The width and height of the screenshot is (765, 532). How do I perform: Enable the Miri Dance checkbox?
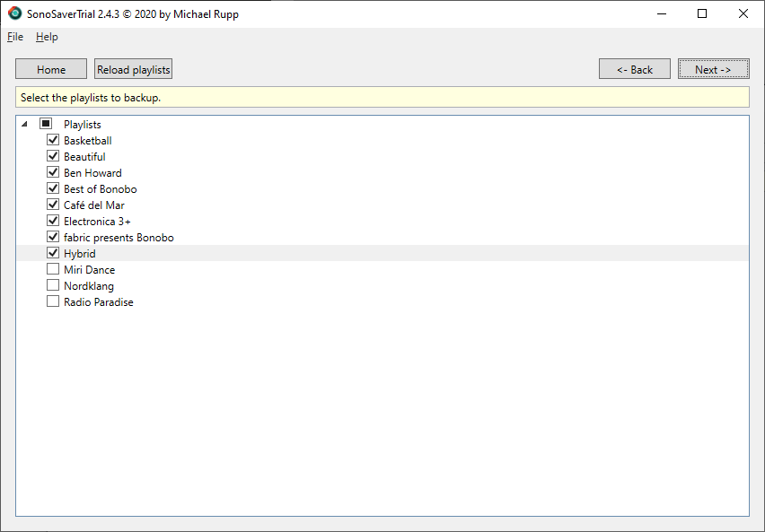point(53,269)
